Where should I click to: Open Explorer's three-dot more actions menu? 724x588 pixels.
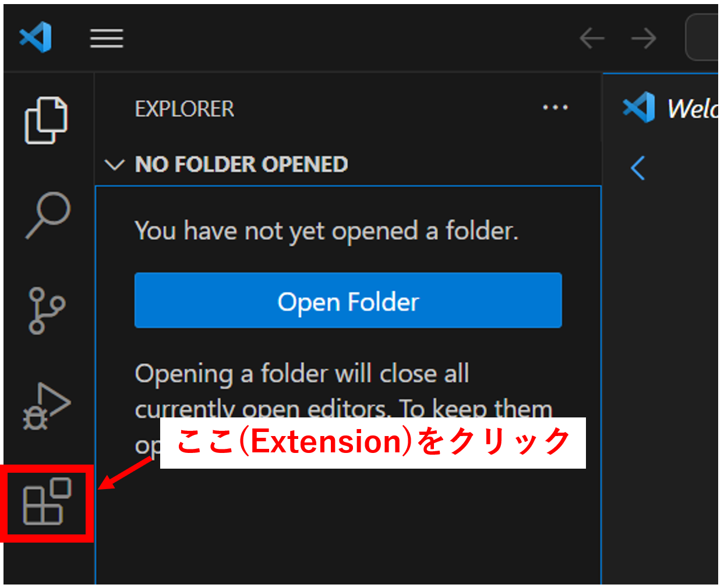(x=555, y=108)
